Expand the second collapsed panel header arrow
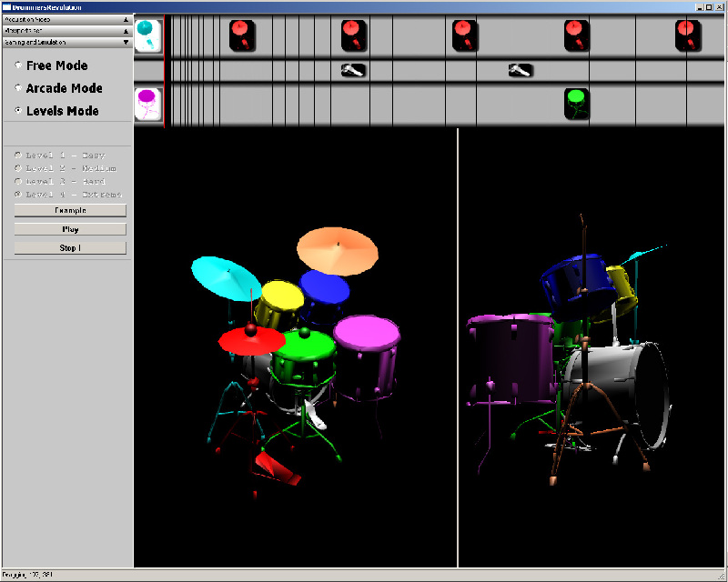The image size is (728, 582). point(126,30)
